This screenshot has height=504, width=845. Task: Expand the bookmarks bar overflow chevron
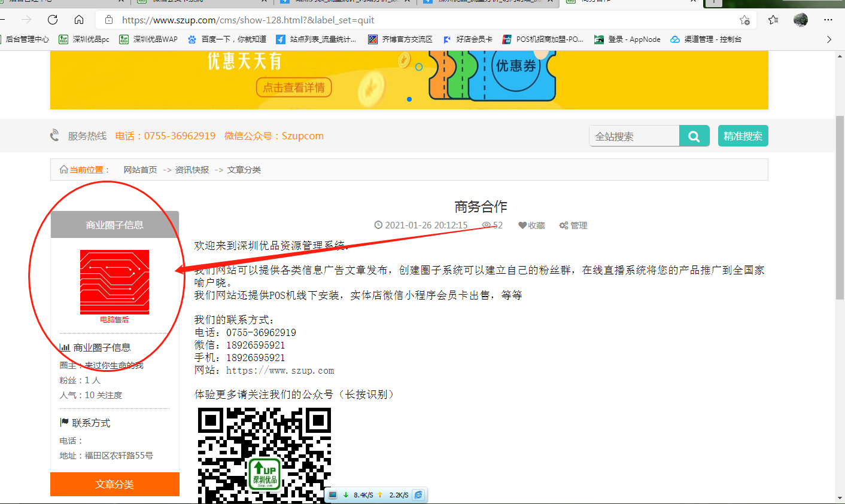point(829,39)
